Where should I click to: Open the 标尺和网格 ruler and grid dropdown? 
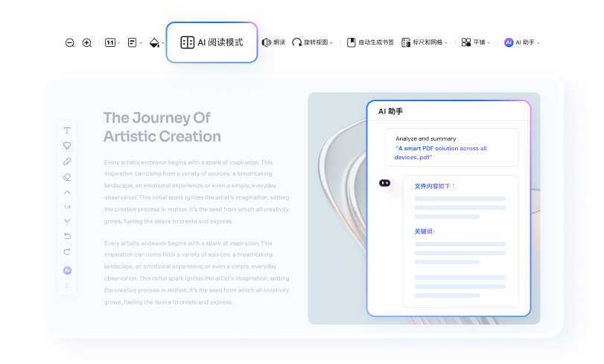(425, 43)
